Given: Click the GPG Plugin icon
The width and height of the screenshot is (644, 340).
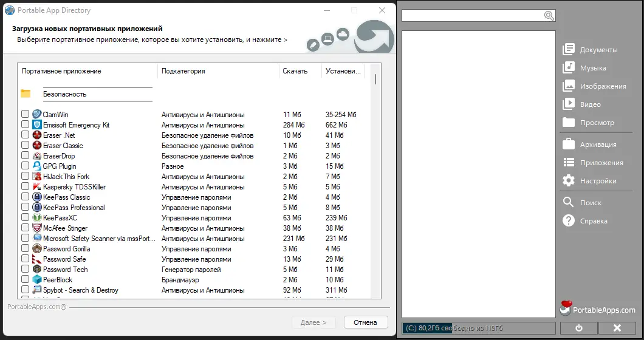Looking at the screenshot, I should pyautogui.click(x=37, y=166).
